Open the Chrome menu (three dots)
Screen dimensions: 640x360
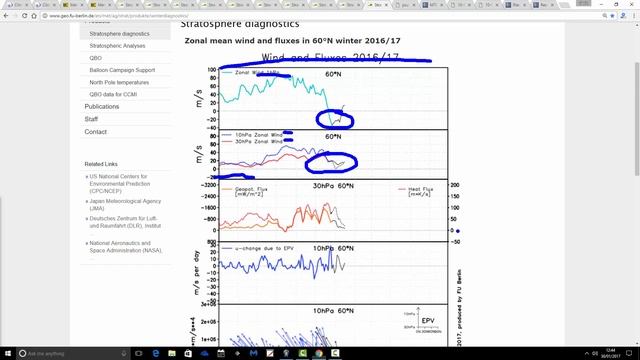634,16
